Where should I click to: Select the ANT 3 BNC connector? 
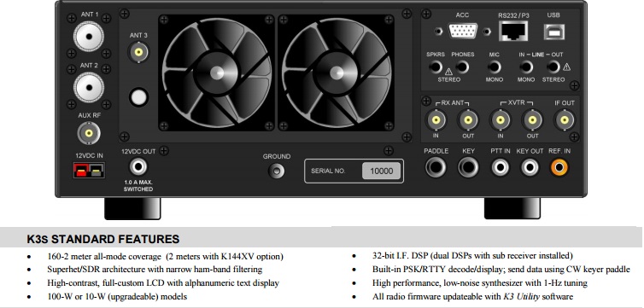[x=139, y=52]
